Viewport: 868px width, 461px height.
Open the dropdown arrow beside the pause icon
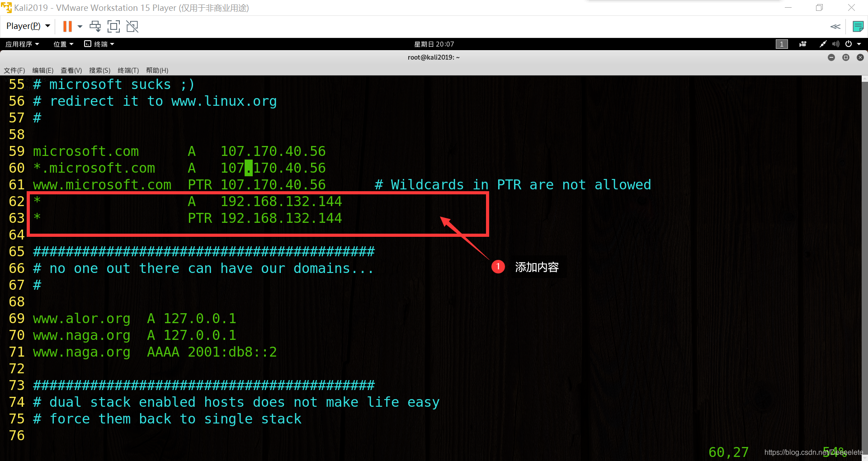coord(80,26)
